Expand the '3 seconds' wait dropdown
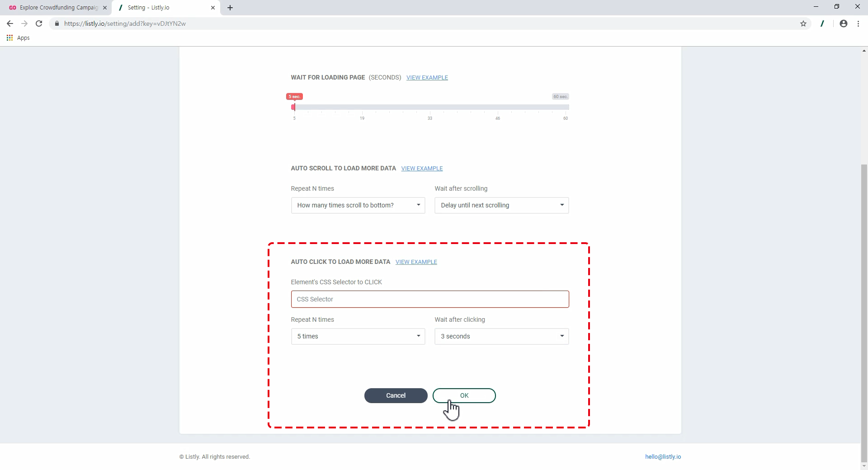Screen dimensions: 868x470 (501, 336)
